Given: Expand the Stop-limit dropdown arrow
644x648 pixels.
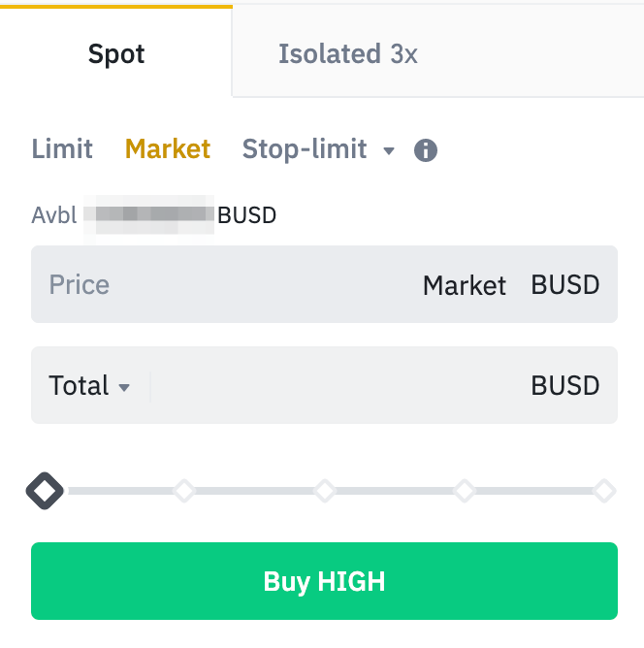Looking at the screenshot, I should click(x=389, y=151).
